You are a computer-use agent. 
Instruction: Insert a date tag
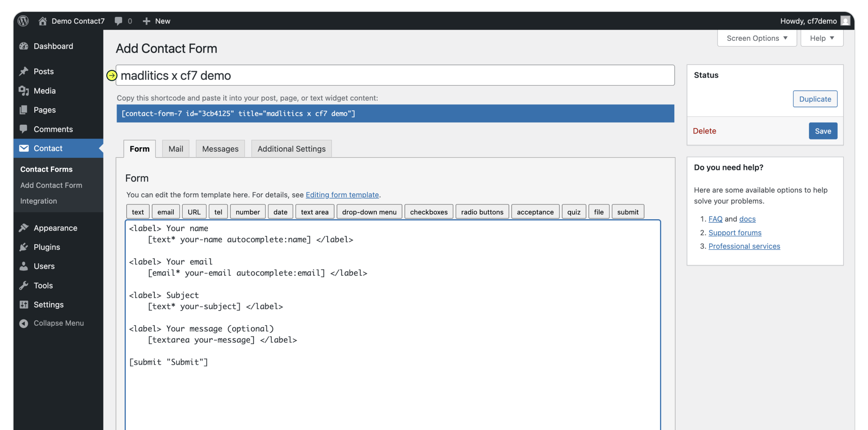(280, 212)
